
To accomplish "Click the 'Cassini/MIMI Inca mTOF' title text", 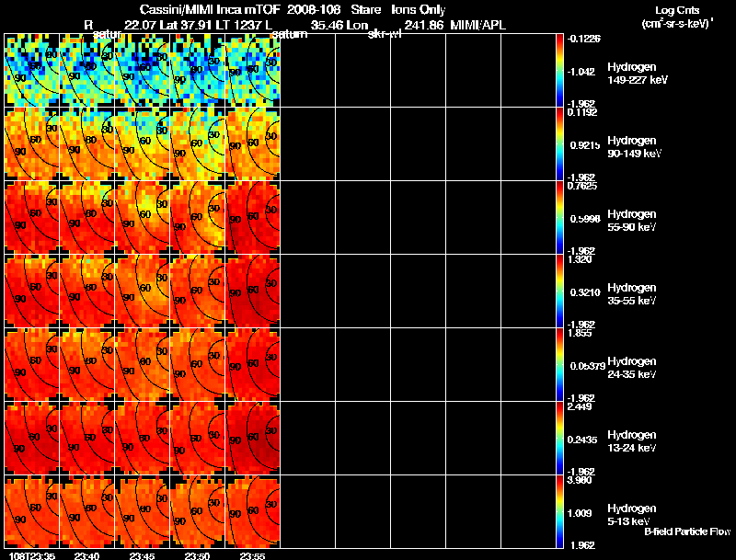I will pos(211,10).
